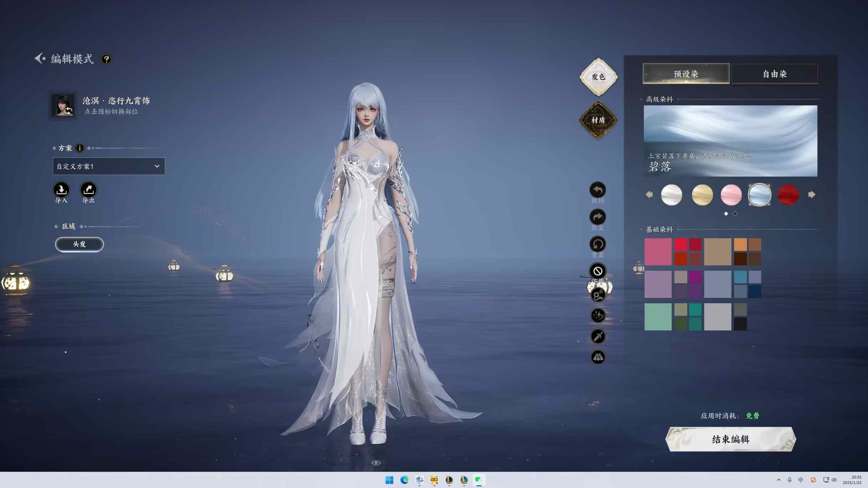
Task: Redo with the 恢复 icon
Action: pos(598,217)
